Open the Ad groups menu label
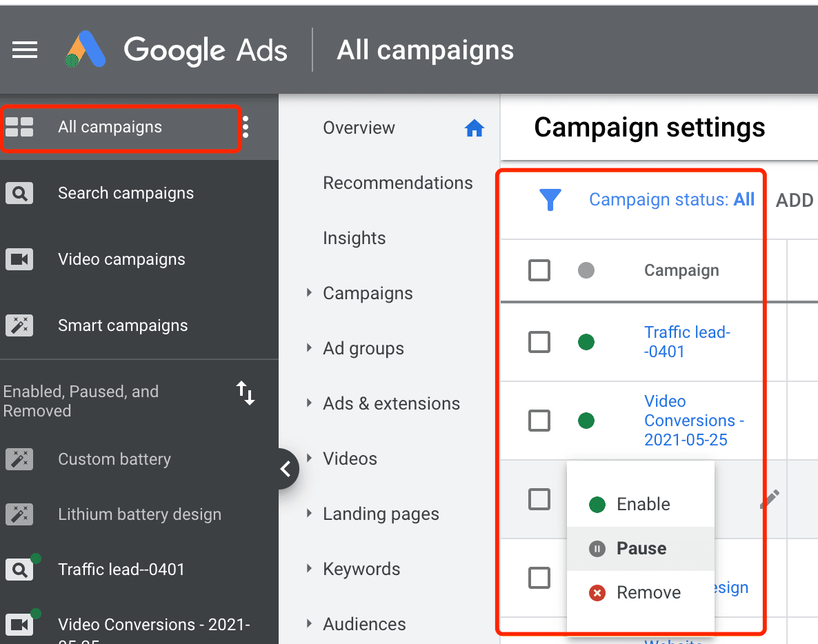 click(363, 348)
